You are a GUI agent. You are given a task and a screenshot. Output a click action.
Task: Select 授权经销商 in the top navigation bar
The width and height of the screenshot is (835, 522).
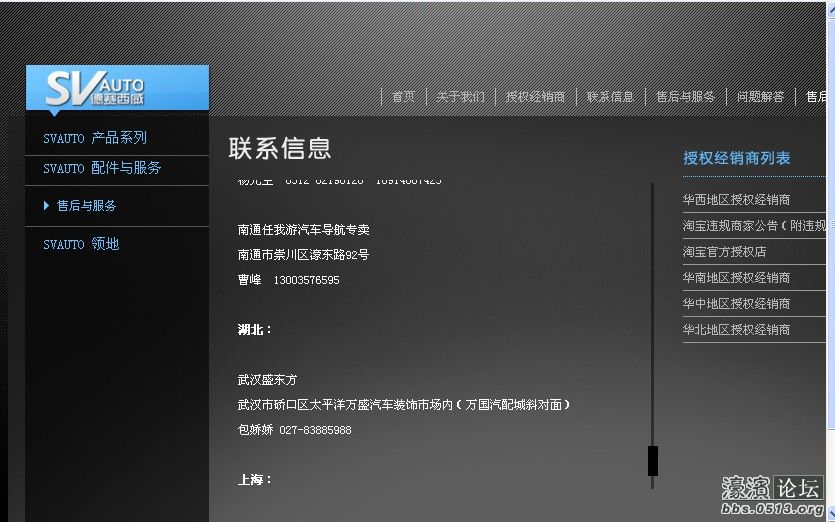535,97
